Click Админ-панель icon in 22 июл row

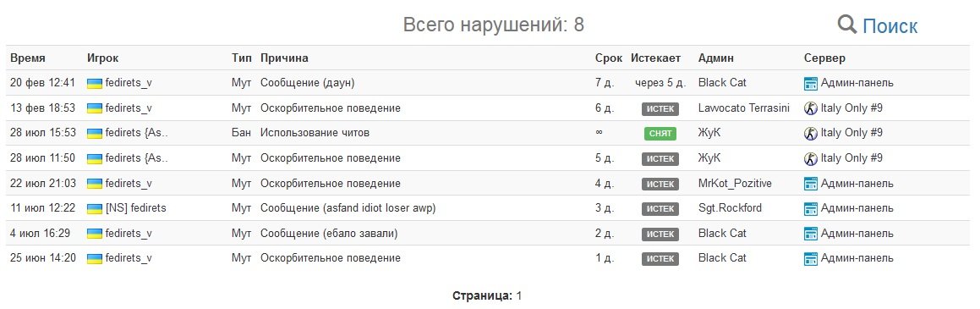tap(811, 183)
